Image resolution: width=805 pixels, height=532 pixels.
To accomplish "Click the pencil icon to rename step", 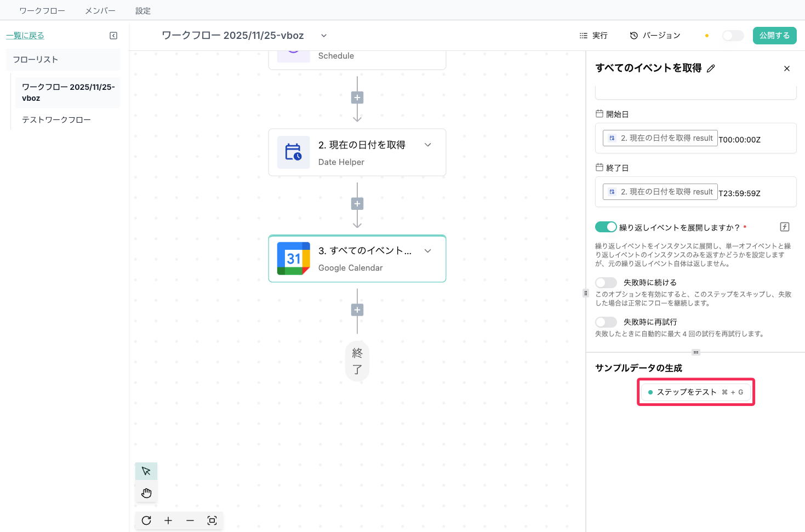I will (x=711, y=68).
